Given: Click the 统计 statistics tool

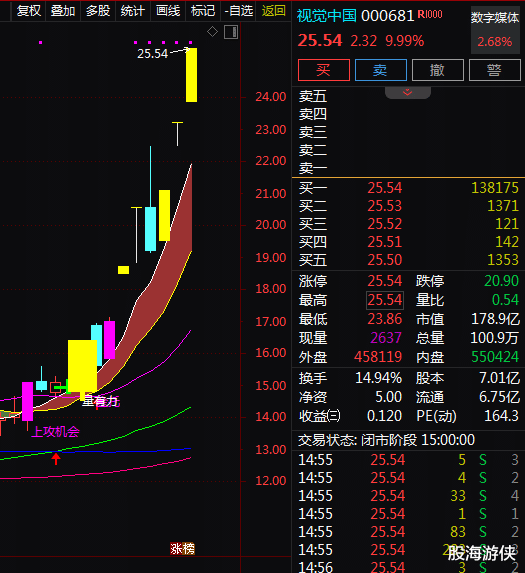Looking at the screenshot, I should 132,11.
